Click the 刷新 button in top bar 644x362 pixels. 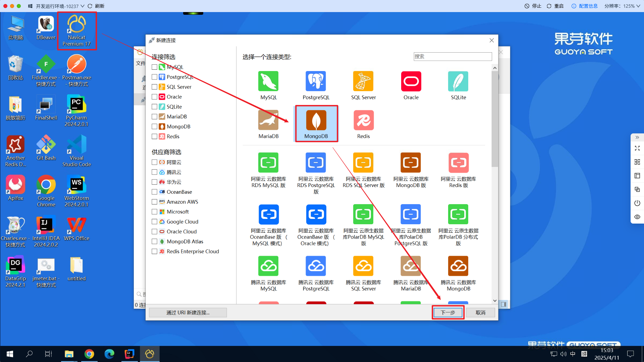click(x=96, y=6)
